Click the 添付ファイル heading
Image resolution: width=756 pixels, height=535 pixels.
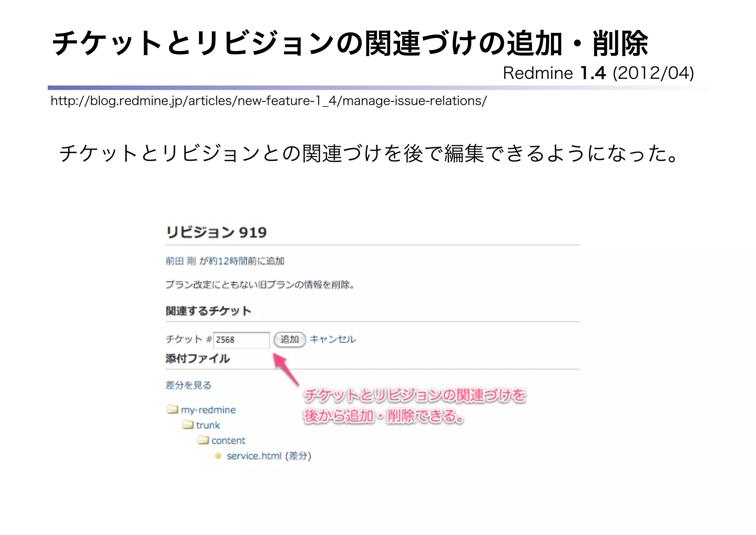click(x=198, y=358)
